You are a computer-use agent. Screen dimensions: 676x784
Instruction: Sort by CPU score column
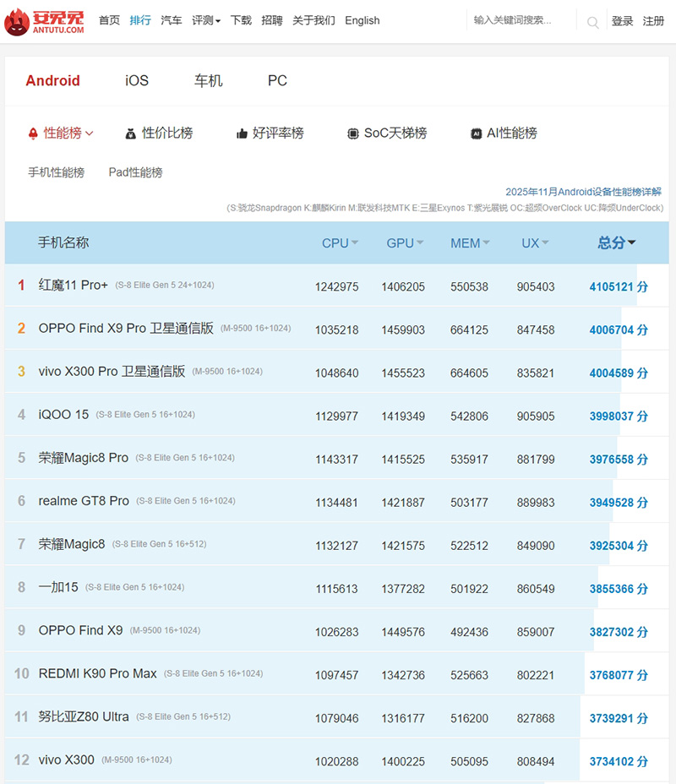click(340, 243)
